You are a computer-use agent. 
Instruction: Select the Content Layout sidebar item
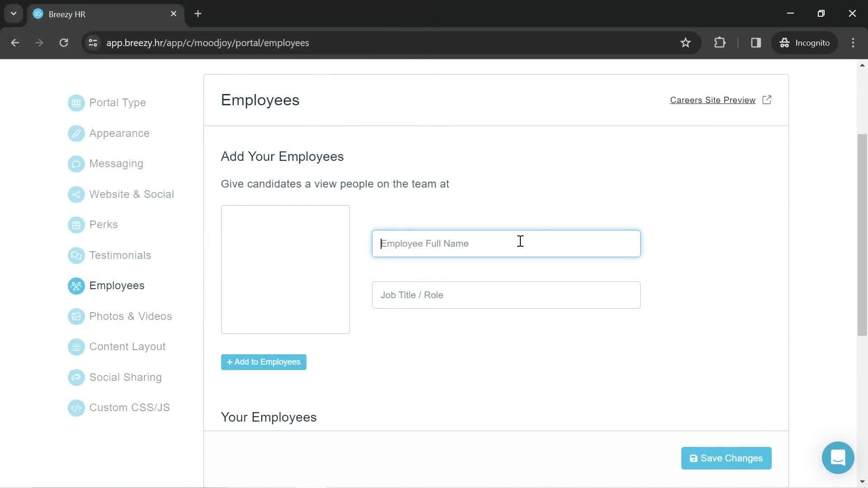click(x=127, y=346)
